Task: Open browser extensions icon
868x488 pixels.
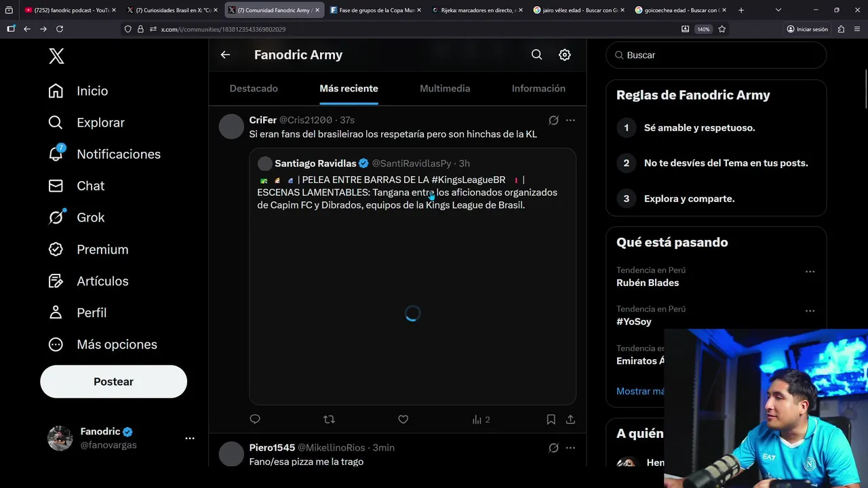Action: (x=841, y=29)
